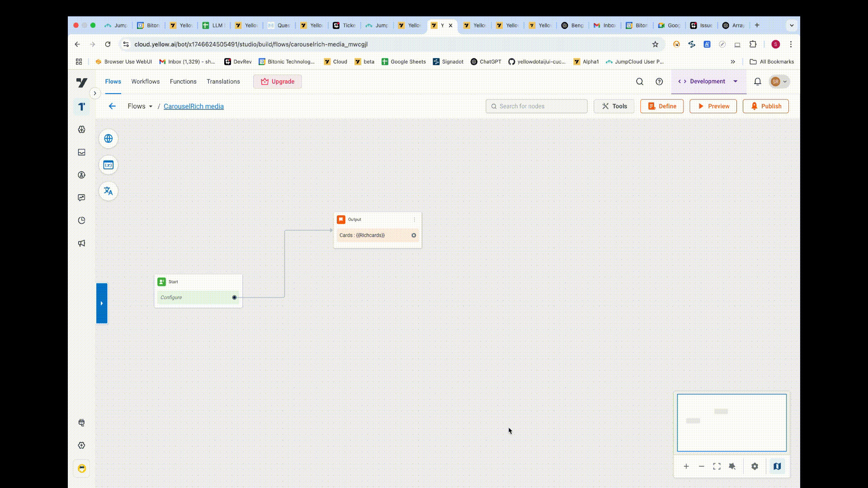868x488 pixels.
Task: Open the chat analytics sidebar icon
Action: [82, 197]
